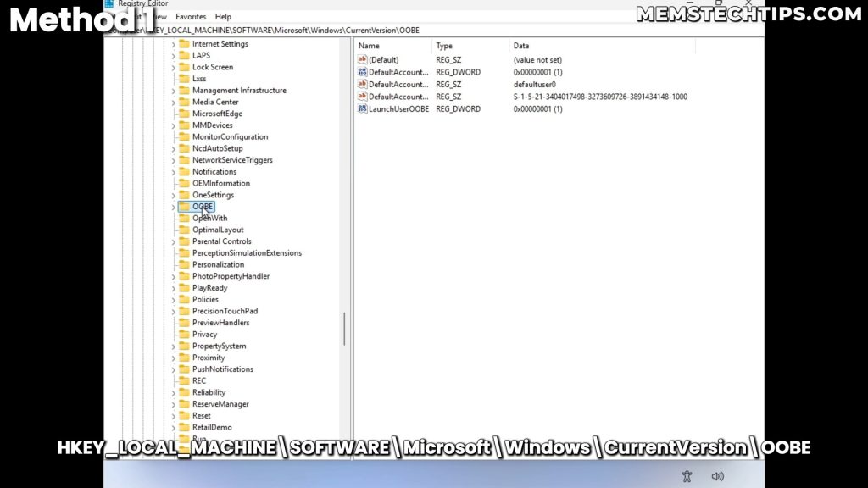Click the volume speaker icon
Screen dimensions: 868x488
[717, 476]
